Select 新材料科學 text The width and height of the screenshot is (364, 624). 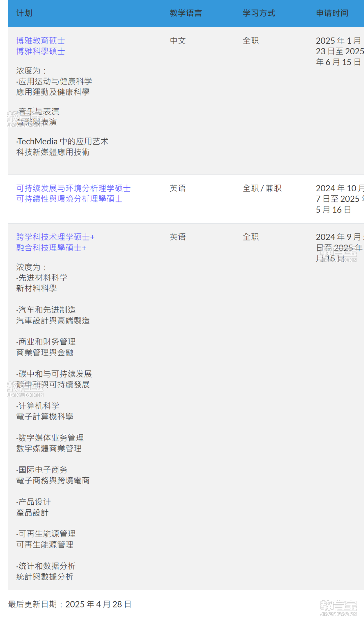(x=36, y=288)
